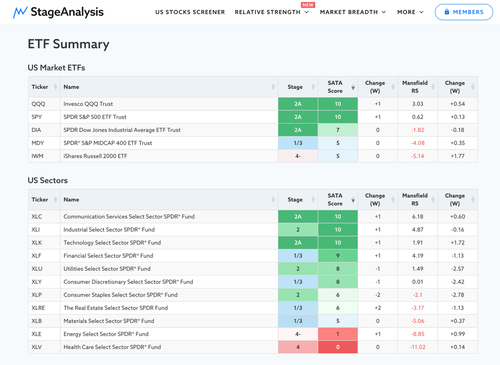Screen dimensions: 500x365
Task: Expand the Market Breadth menu
Action: pos(353,12)
